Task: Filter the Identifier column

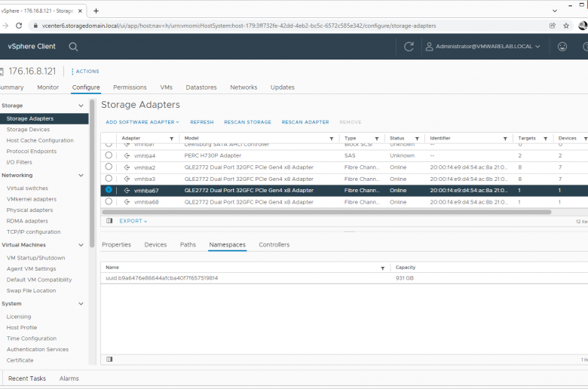Action: (505, 139)
